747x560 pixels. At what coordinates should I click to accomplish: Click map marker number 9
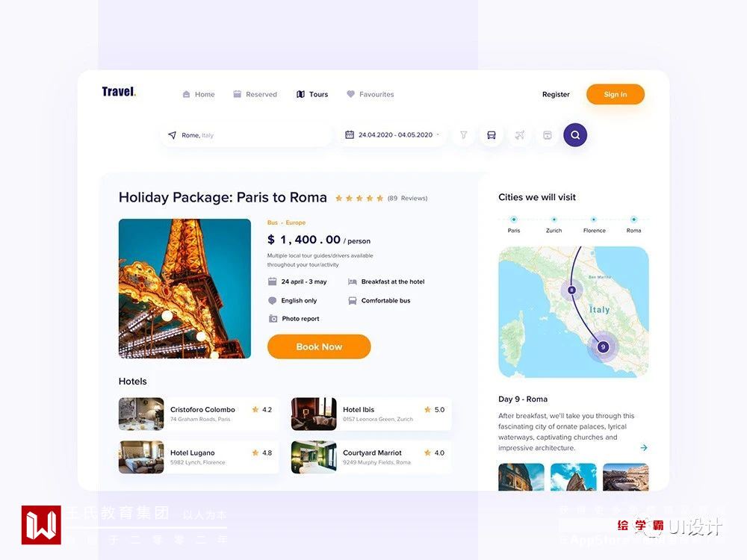pos(603,346)
